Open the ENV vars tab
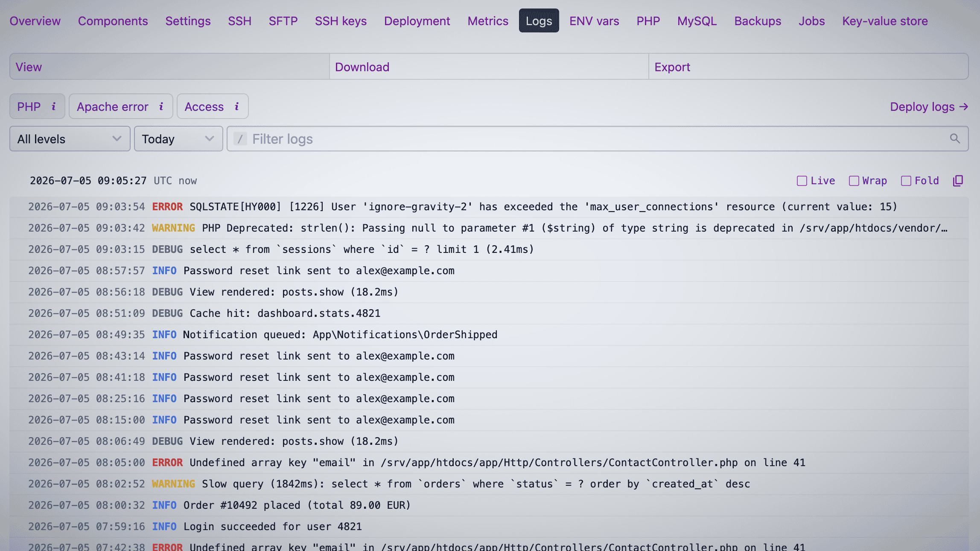The image size is (980, 551). click(594, 21)
